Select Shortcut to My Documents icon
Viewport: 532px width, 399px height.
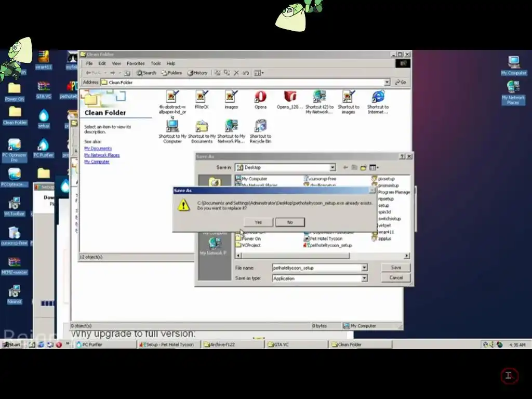[x=202, y=131]
